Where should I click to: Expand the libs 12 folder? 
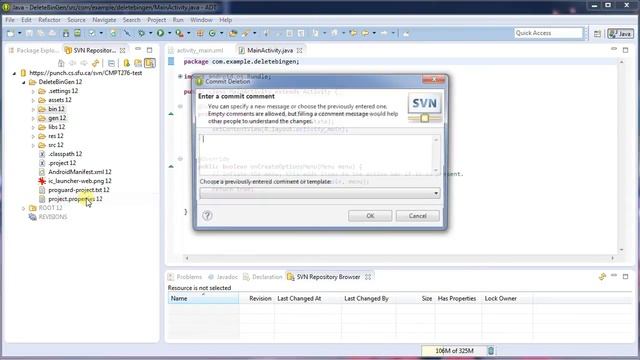click(33, 127)
